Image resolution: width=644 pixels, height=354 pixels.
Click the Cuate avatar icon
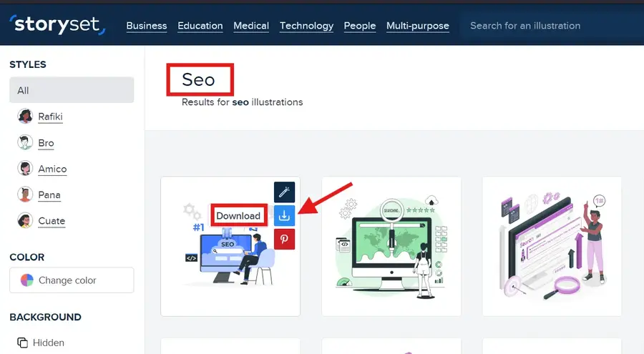click(25, 220)
